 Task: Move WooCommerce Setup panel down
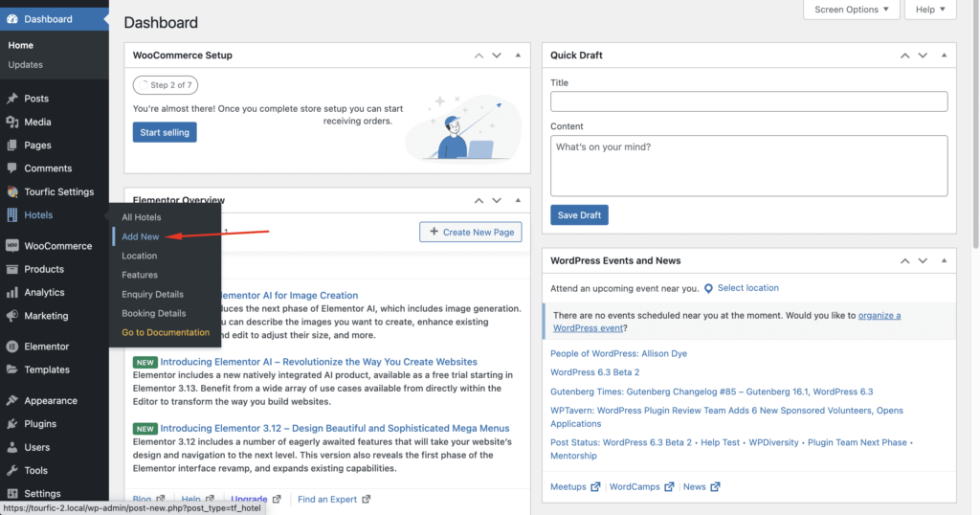pos(497,56)
